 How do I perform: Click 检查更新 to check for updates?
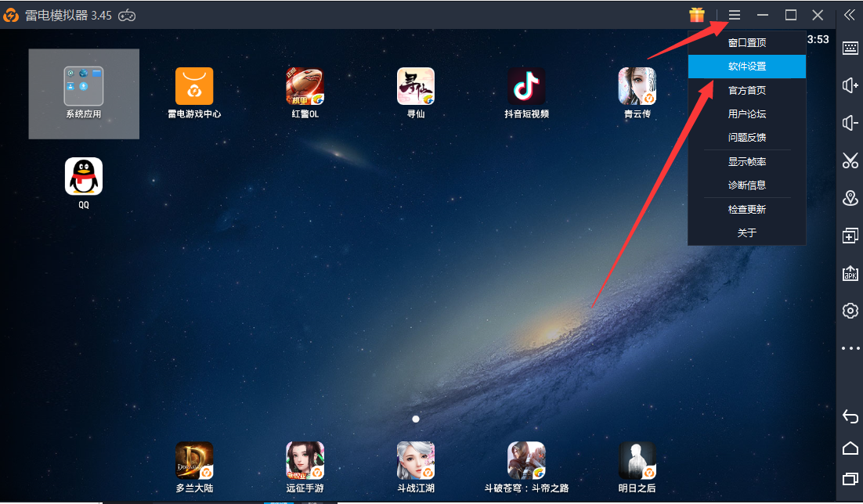point(746,209)
